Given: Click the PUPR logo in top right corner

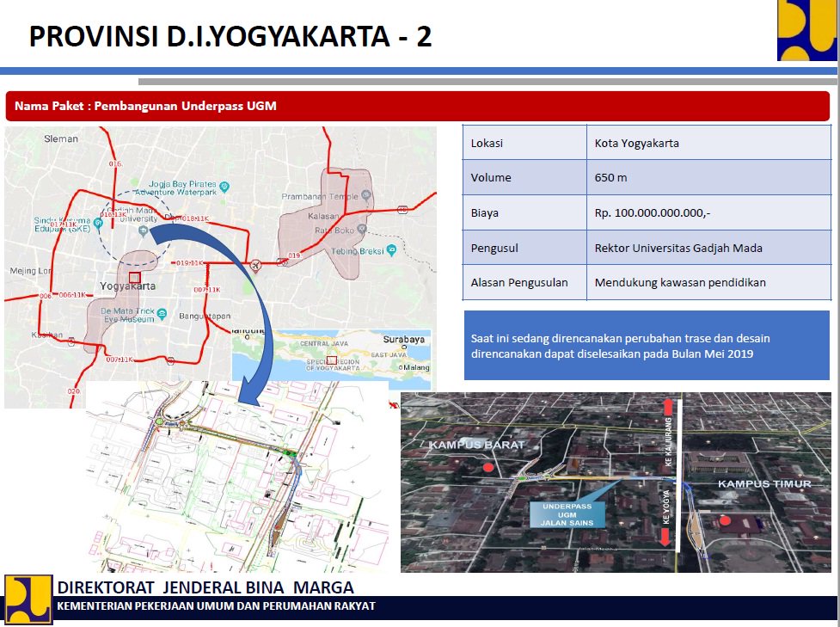Looking at the screenshot, I should 807,30.
